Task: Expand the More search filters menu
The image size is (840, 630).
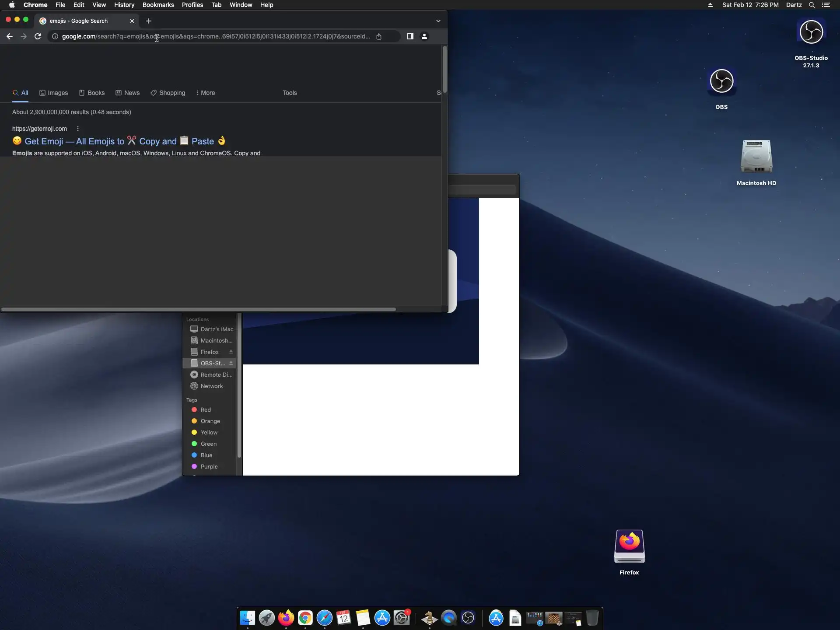Action: (205, 93)
